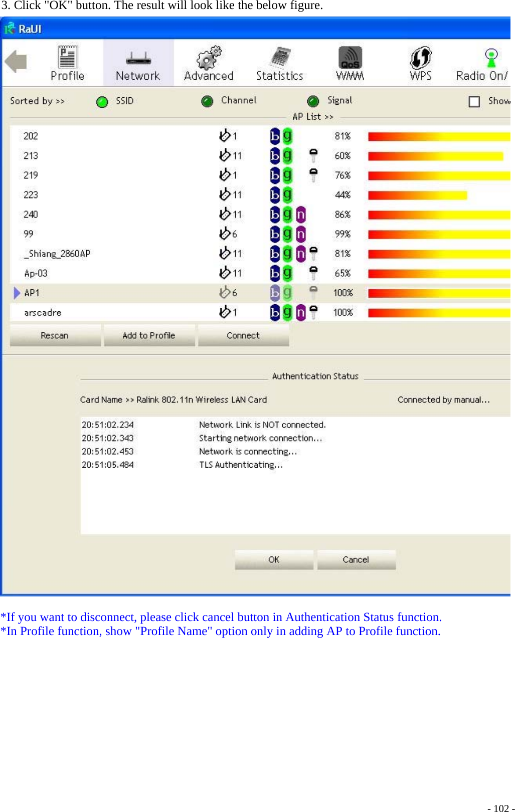Select the arscadre network

pos(260,312)
